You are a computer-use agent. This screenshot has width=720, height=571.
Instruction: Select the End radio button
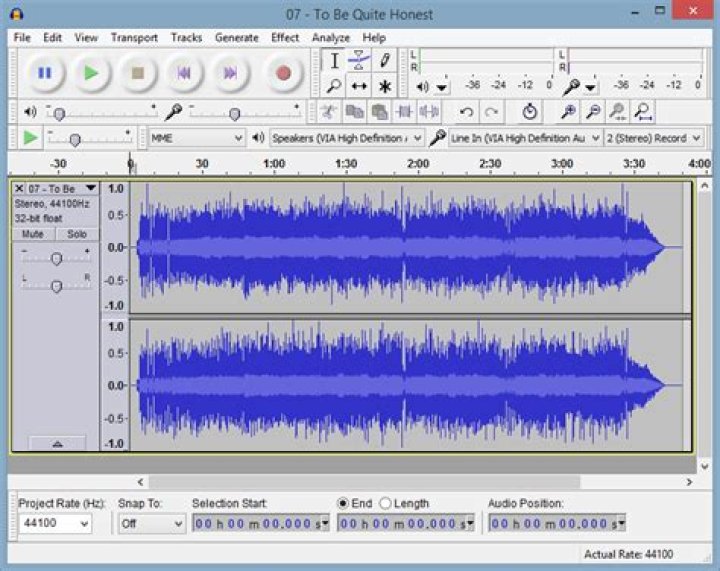tap(343, 504)
